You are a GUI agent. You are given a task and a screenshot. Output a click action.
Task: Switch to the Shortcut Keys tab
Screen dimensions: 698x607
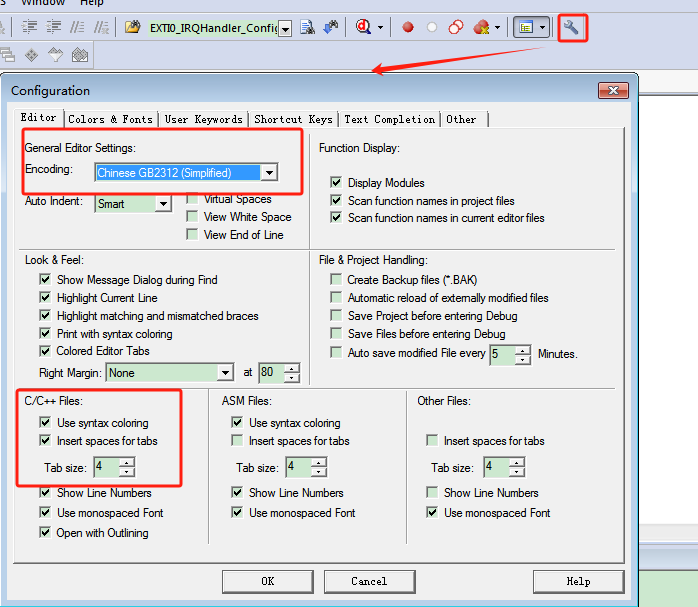pos(293,119)
